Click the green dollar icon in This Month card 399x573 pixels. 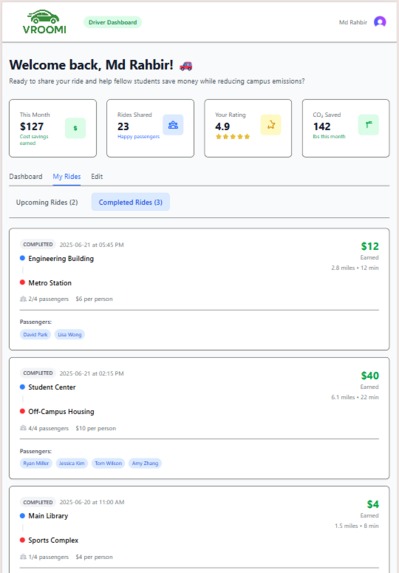75,128
